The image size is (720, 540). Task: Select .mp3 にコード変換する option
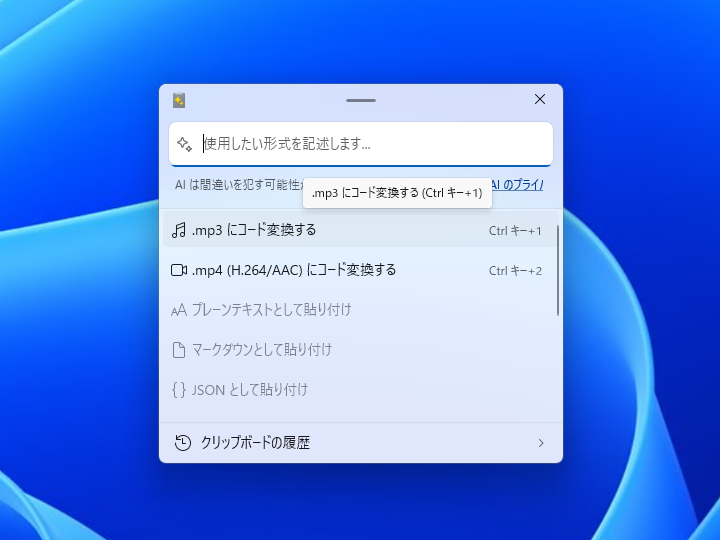tap(360, 230)
